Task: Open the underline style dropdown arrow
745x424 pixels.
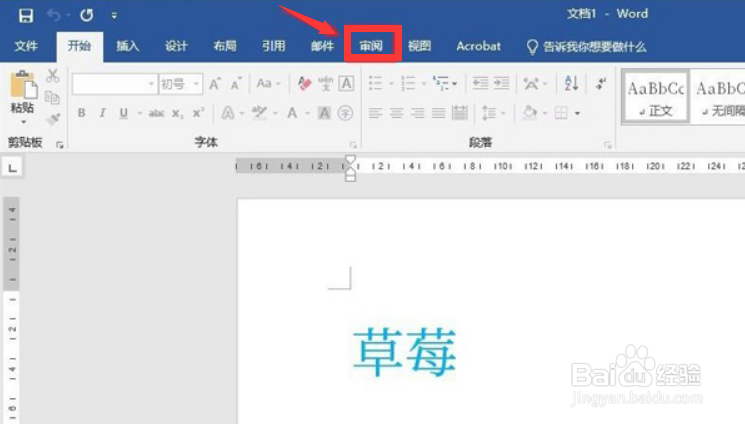Action: coord(139,113)
